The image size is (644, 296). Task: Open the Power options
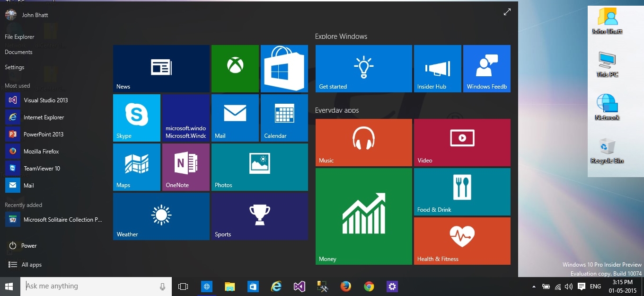coord(23,246)
